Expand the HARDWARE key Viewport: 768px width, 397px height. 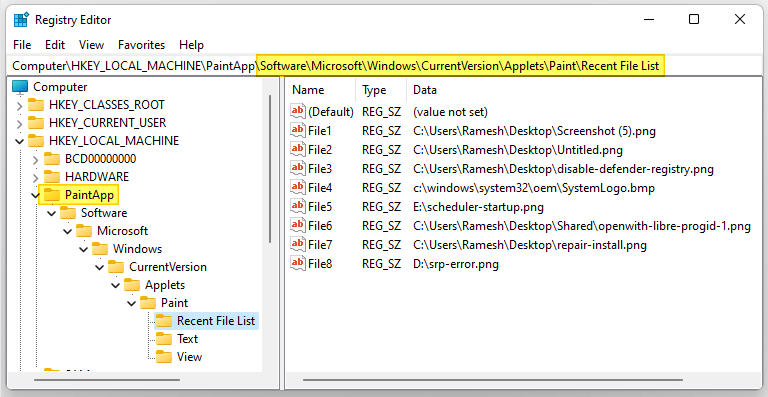35,177
